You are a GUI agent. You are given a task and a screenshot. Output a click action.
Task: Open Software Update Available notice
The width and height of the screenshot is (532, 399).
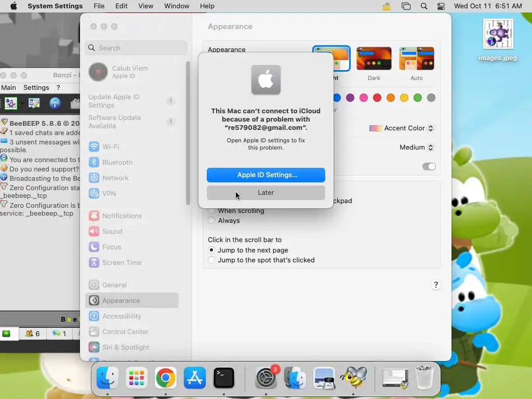click(x=131, y=122)
